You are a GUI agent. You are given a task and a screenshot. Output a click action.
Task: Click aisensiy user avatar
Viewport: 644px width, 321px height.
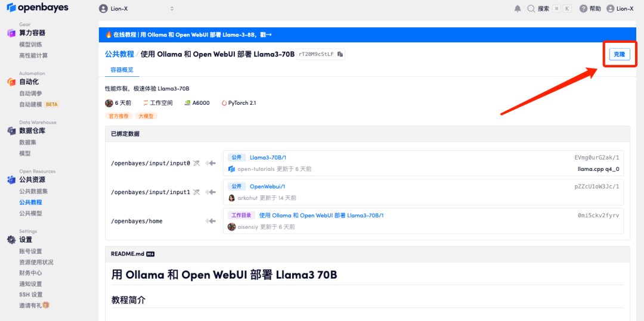tap(231, 227)
